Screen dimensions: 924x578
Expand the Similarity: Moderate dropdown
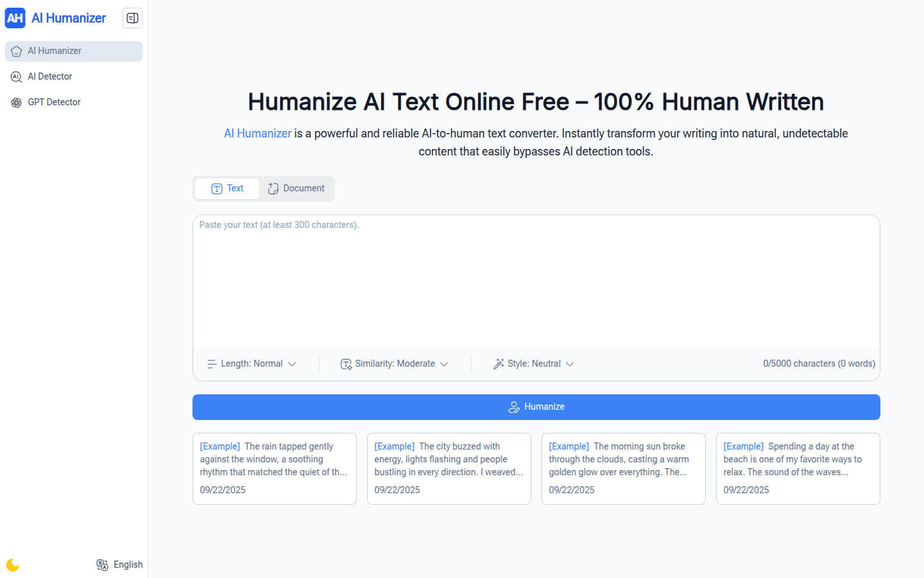395,363
